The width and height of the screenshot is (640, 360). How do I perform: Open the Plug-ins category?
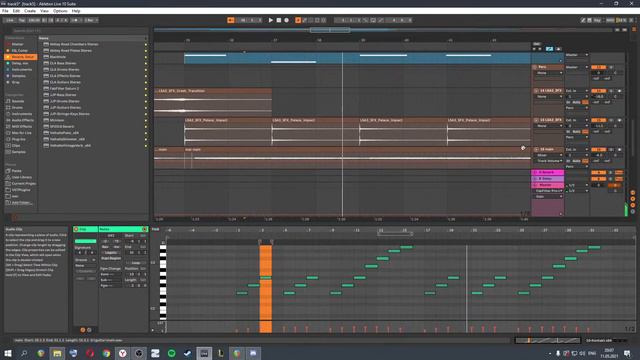(x=18, y=139)
